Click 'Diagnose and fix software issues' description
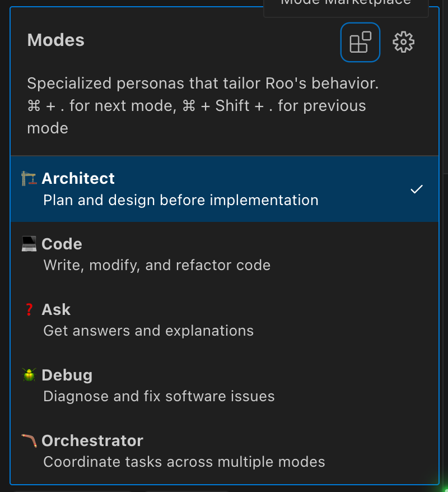Image resolution: width=448 pixels, height=492 pixels. (x=159, y=396)
